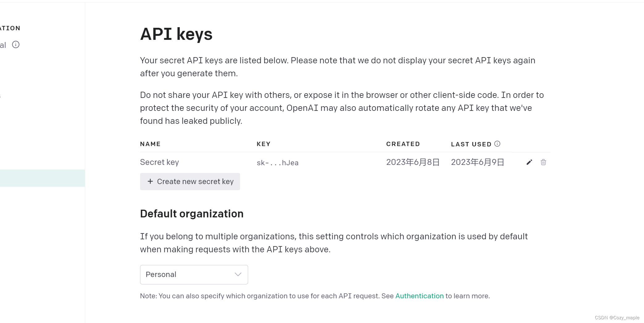Select the highlighted sidebar menu item
Viewport: 644px width, 323px height.
(x=42, y=178)
